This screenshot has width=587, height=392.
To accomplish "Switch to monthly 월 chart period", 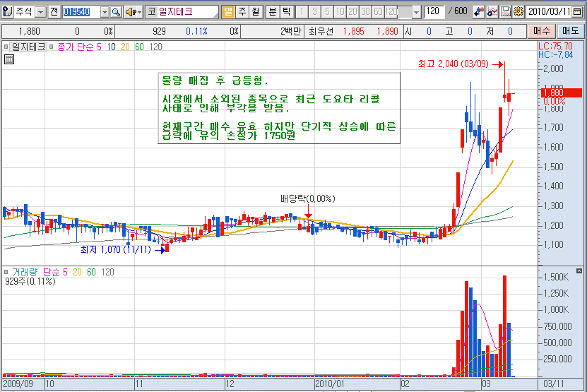I will 256,11.
